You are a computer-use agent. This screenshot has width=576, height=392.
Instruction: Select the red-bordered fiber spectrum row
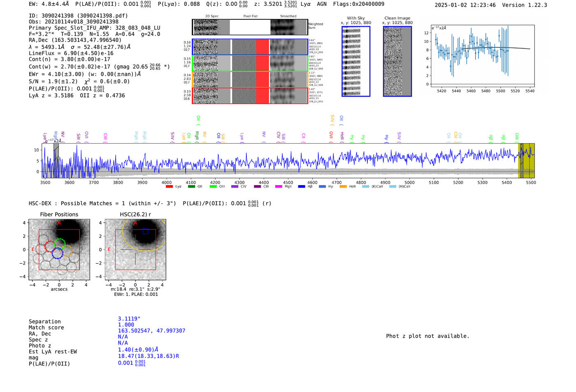click(250, 95)
